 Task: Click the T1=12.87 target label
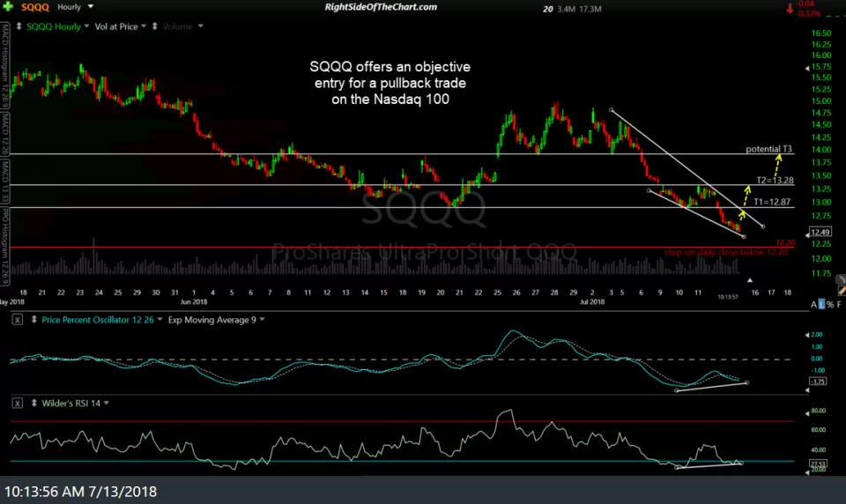point(772,202)
